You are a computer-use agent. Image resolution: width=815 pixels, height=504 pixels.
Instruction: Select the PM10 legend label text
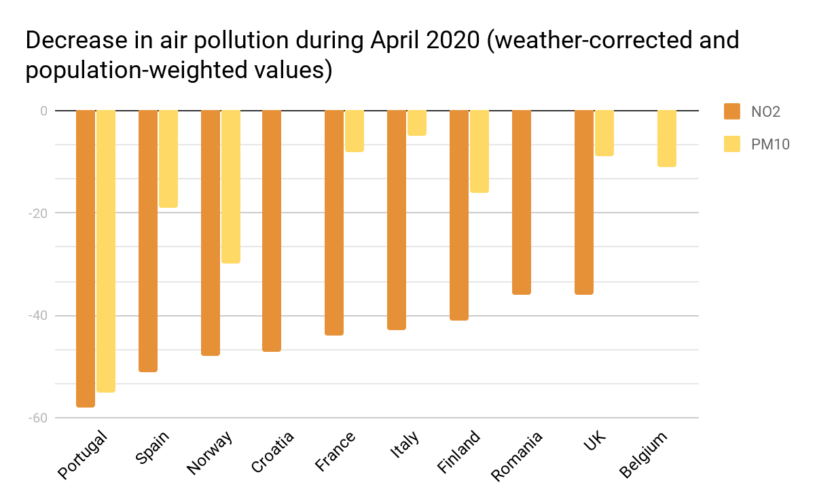pyautogui.click(x=769, y=145)
